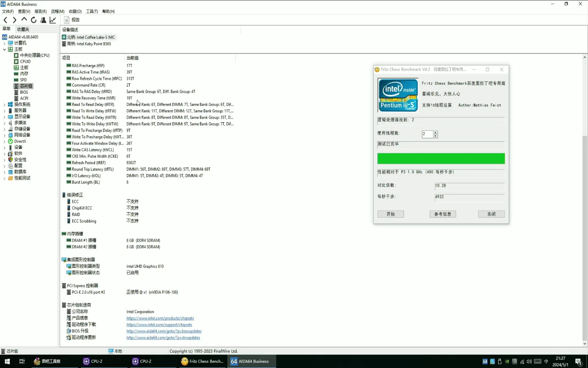This screenshot has height=368, width=588.
Task: Open the 远程(M) menu
Action: [58, 11]
